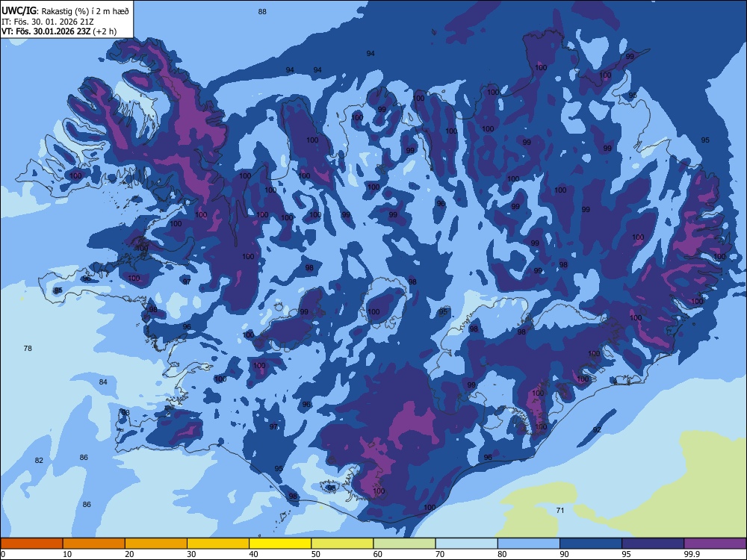This screenshot has height=560, width=747.
Task: Click the init time line 'IT: Fös. 30. 01. 2026 21Z'
Action: 48,22
